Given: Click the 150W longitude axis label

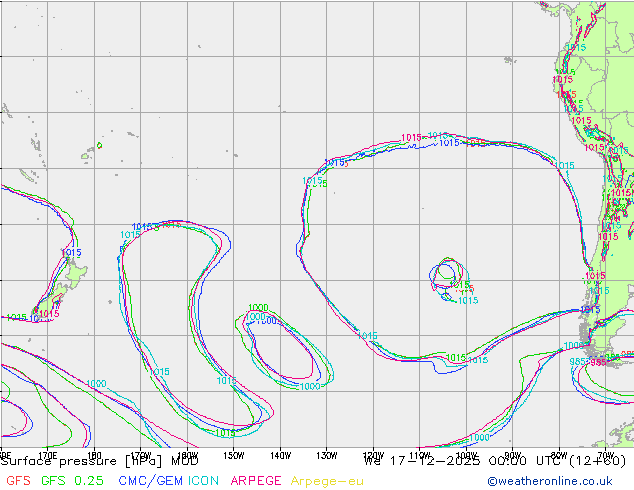Looking at the screenshot, I should 234,456.
